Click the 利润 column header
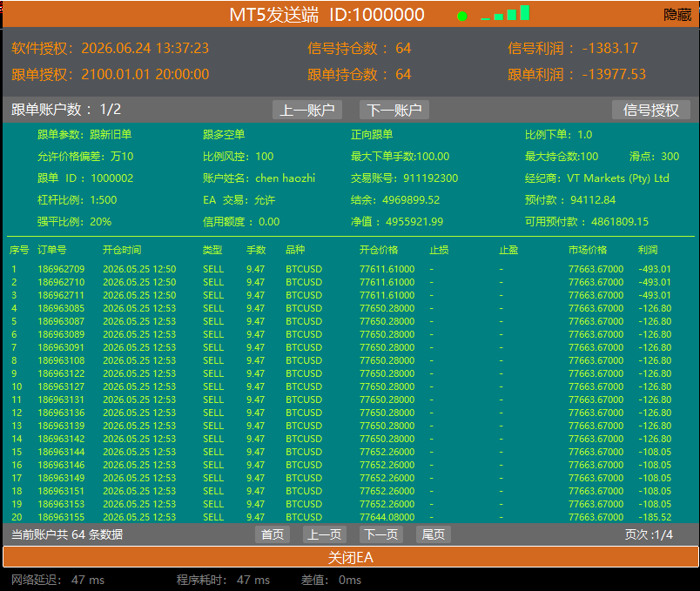Viewport: 700px width, 591px height. [x=648, y=250]
